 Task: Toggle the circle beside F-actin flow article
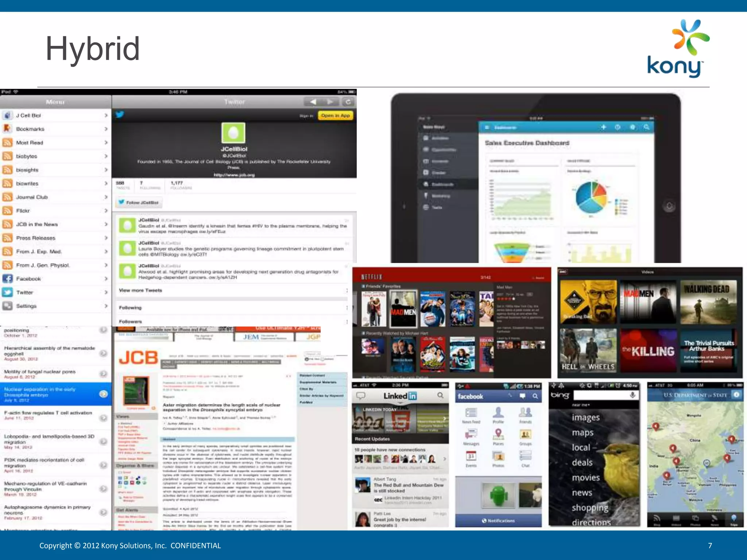click(104, 417)
